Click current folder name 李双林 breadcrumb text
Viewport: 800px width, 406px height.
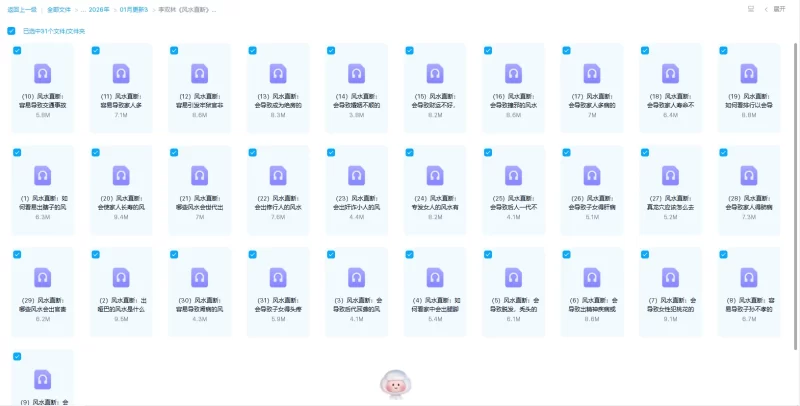187,10
